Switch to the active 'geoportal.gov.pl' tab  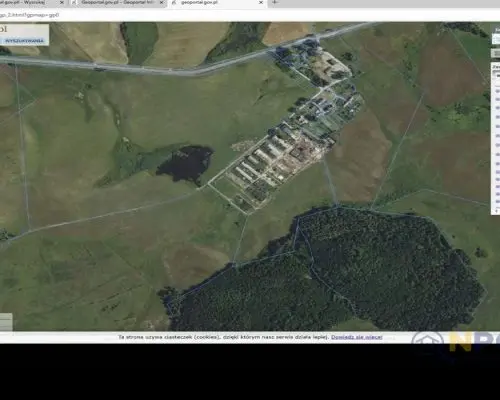(x=217, y=3)
